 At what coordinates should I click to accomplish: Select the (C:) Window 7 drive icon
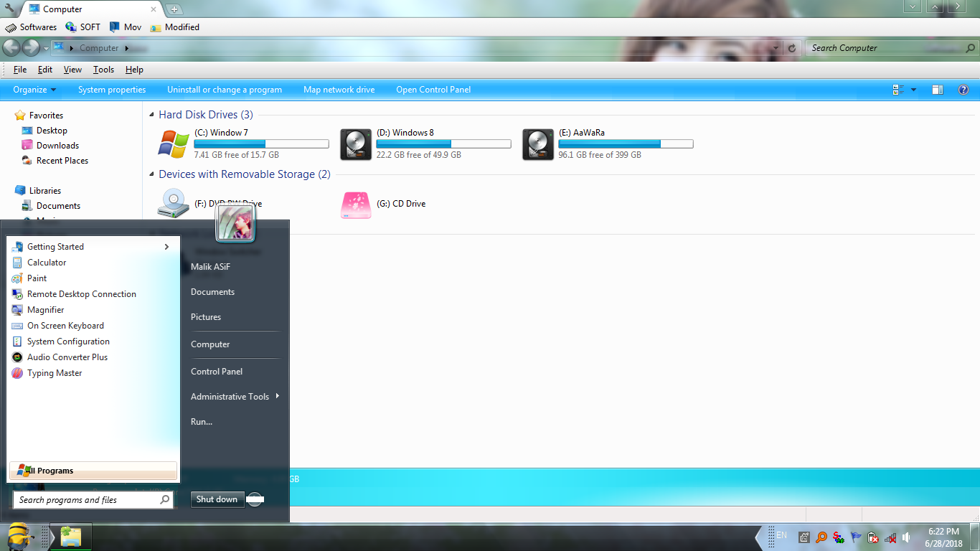tap(174, 144)
